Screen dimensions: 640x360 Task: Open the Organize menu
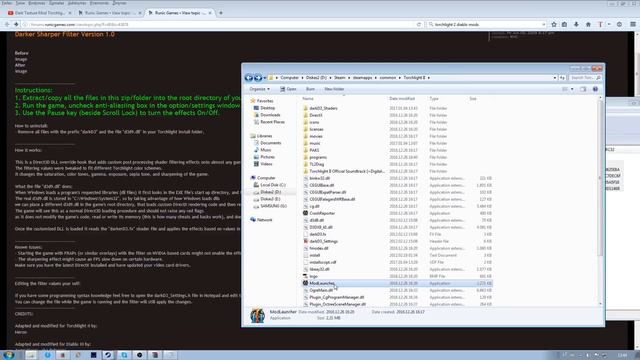click(x=259, y=89)
